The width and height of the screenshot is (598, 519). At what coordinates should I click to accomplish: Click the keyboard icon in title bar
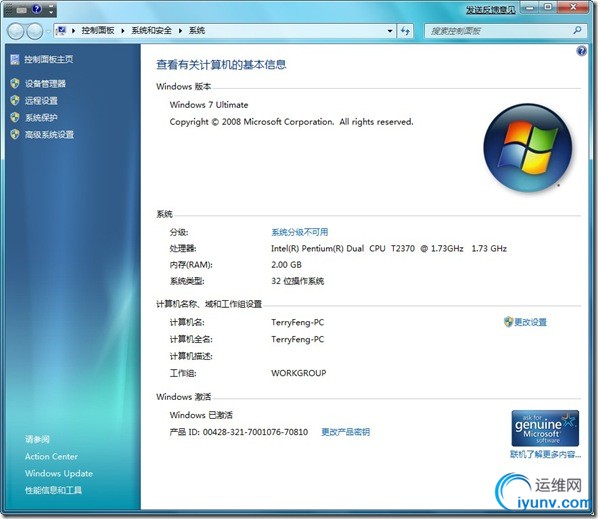coord(22,10)
